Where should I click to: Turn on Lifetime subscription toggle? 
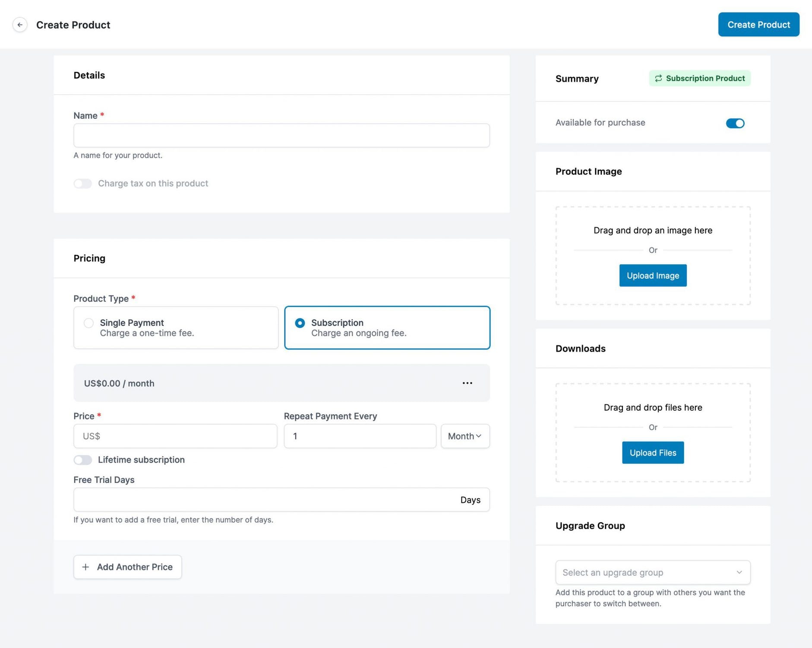pos(82,460)
